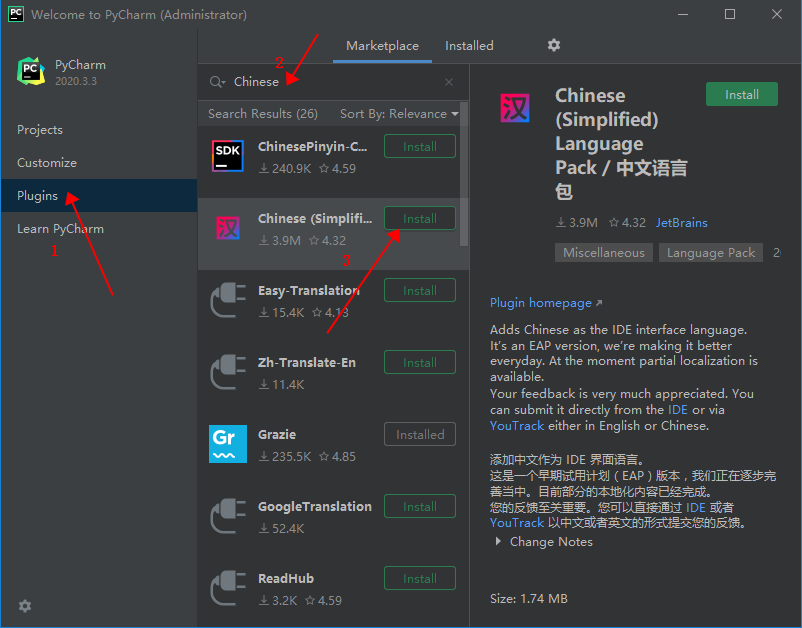This screenshot has height=628, width=802.
Task: Click the Zh-Translate-En plug icon
Action: tap(228, 372)
